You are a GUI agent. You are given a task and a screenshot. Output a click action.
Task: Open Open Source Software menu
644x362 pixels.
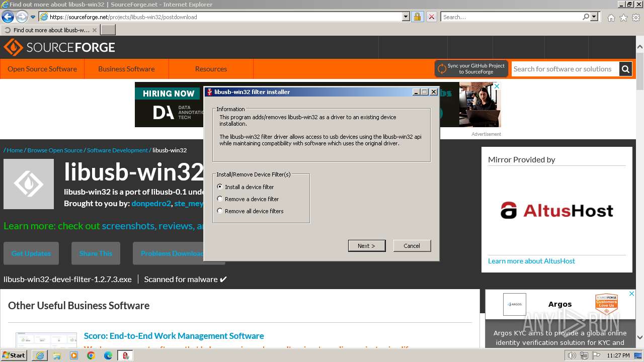coord(42,69)
